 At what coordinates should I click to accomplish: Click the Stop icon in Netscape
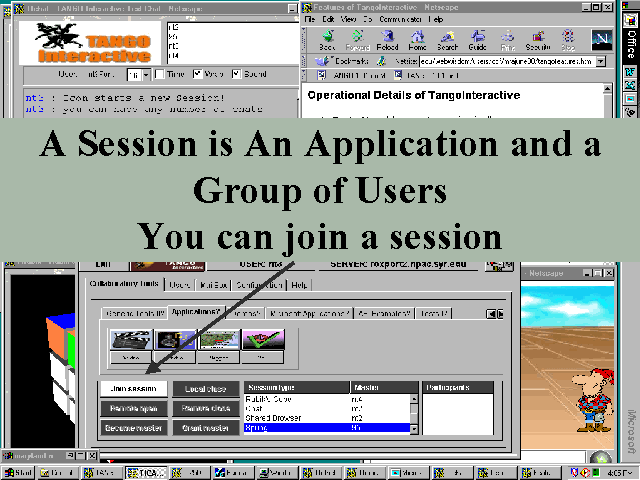point(568,40)
